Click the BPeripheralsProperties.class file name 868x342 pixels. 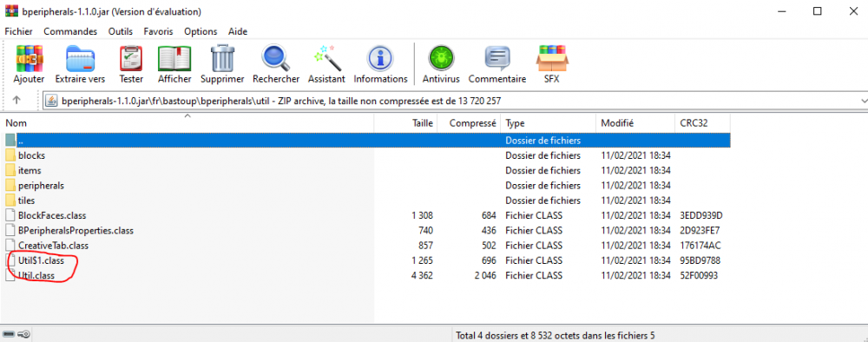pos(76,230)
